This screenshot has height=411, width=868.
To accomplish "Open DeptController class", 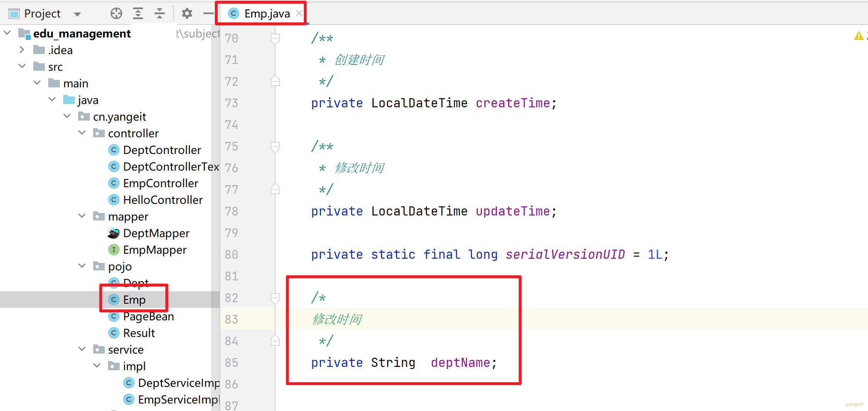I will point(162,150).
